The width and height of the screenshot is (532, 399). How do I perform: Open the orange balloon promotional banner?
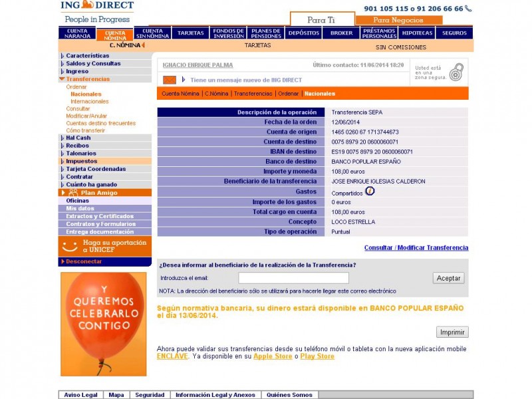click(104, 324)
